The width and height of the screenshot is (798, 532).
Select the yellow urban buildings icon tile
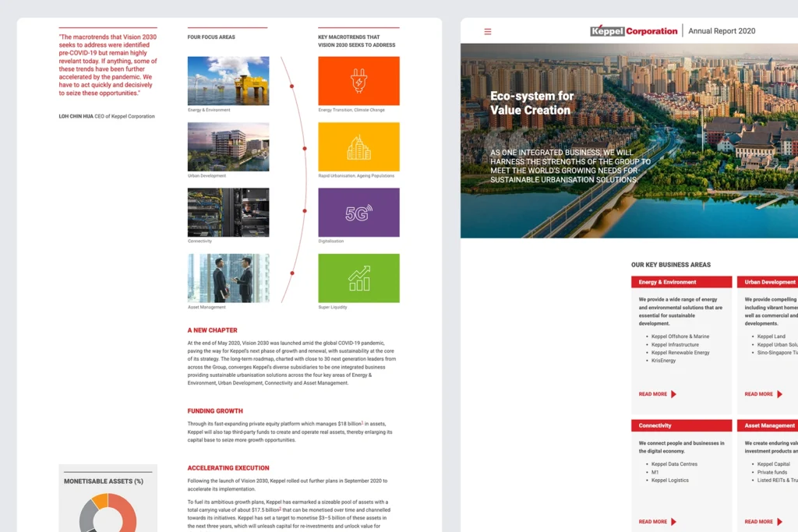358,146
